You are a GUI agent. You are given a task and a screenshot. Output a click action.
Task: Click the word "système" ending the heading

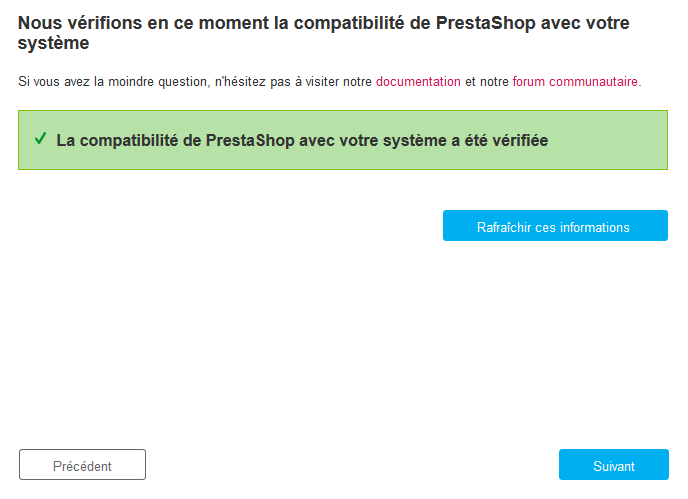52,44
